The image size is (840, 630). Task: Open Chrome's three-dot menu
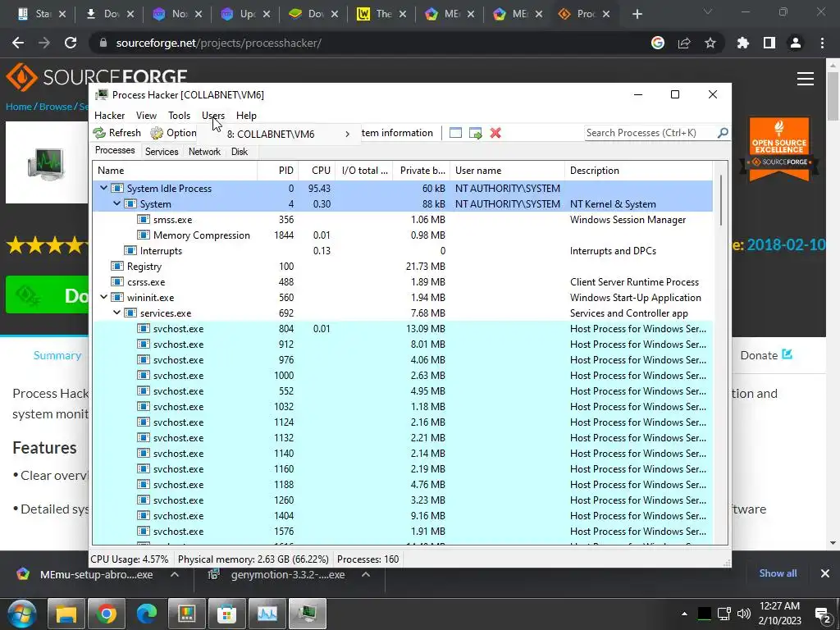click(822, 43)
